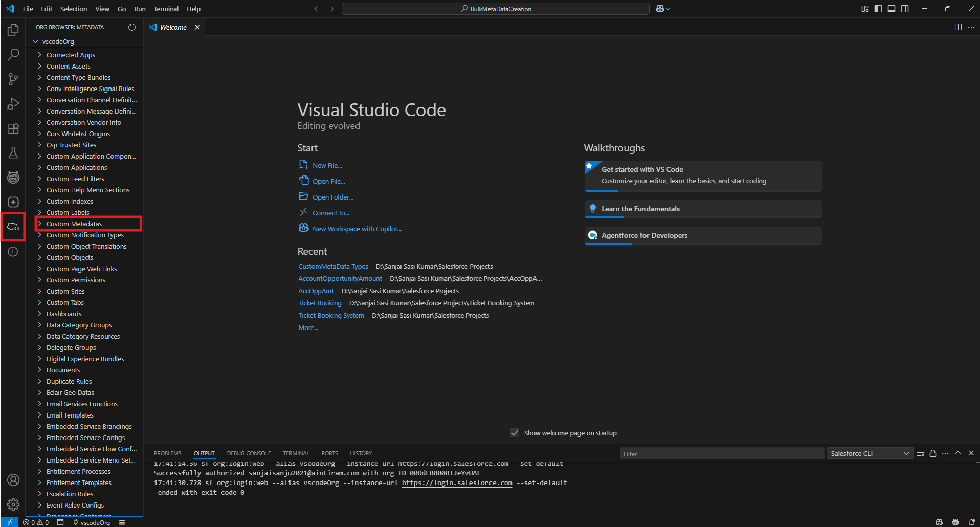980x527 pixels.
Task: Open the Terminal menu
Action: (166, 9)
